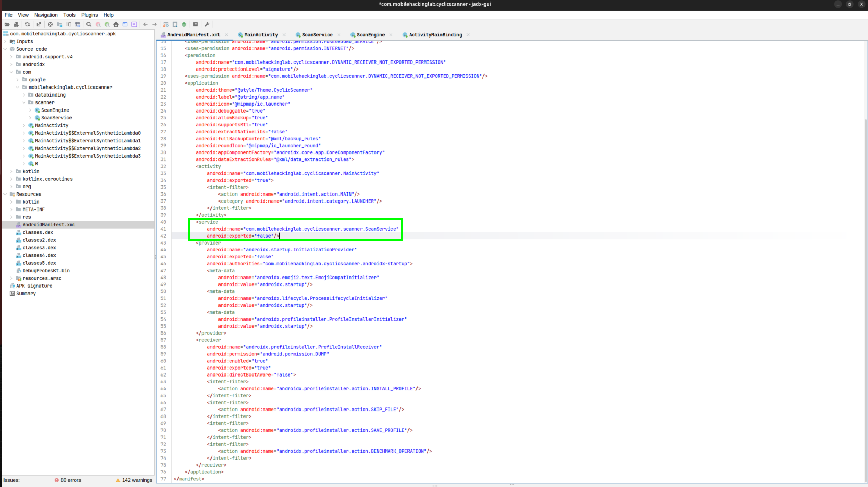Image resolution: width=868 pixels, height=487 pixels.
Task: Click the reload files toolbar icon
Action: click(x=27, y=24)
